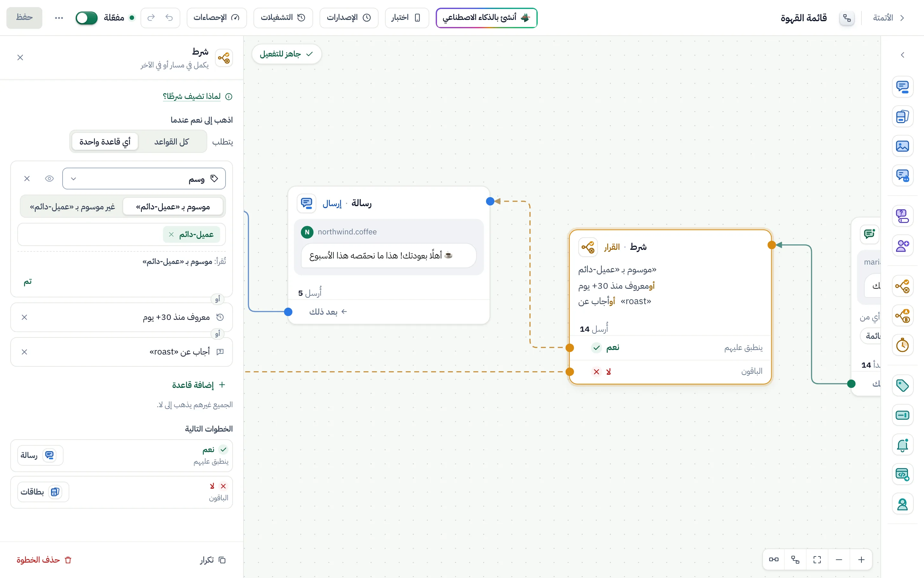Click the 'حفظ' save button

click(24, 18)
